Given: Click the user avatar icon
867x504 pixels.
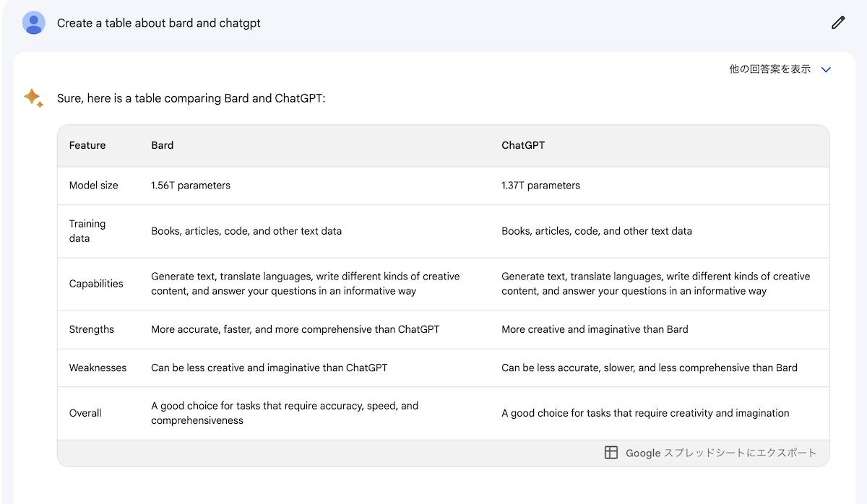Looking at the screenshot, I should (34, 22).
